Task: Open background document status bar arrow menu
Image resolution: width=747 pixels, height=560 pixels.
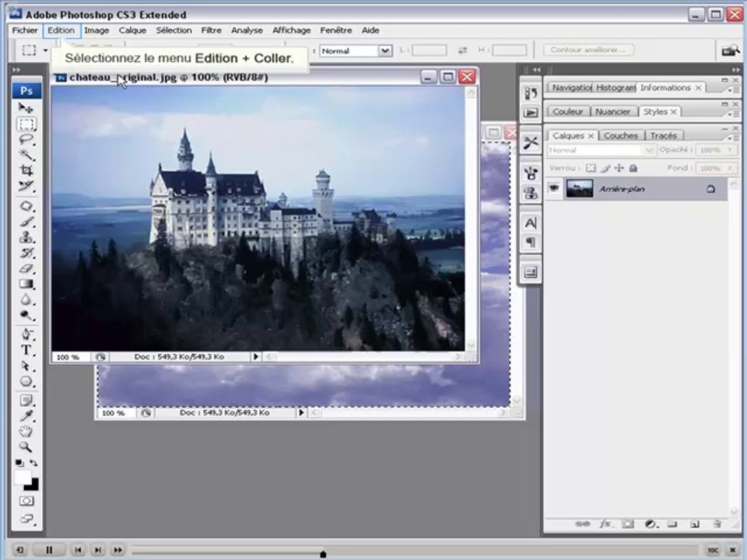Action: (301, 413)
